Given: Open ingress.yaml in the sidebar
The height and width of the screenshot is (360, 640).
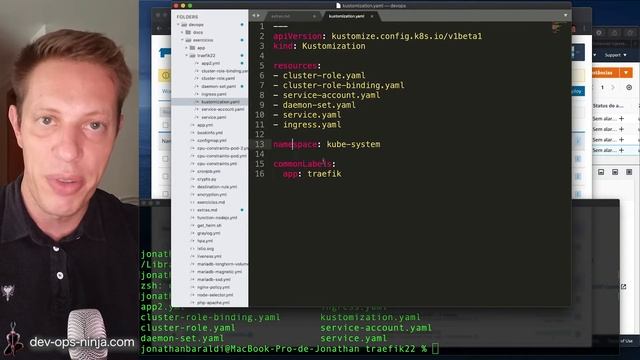Looking at the screenshot, I should click(x=213, y=94).
